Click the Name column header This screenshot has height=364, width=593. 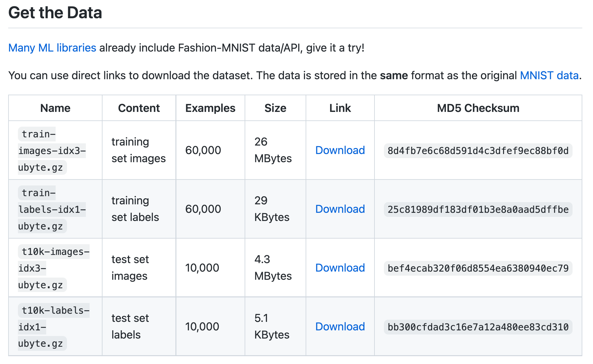(x=55, y=108)
